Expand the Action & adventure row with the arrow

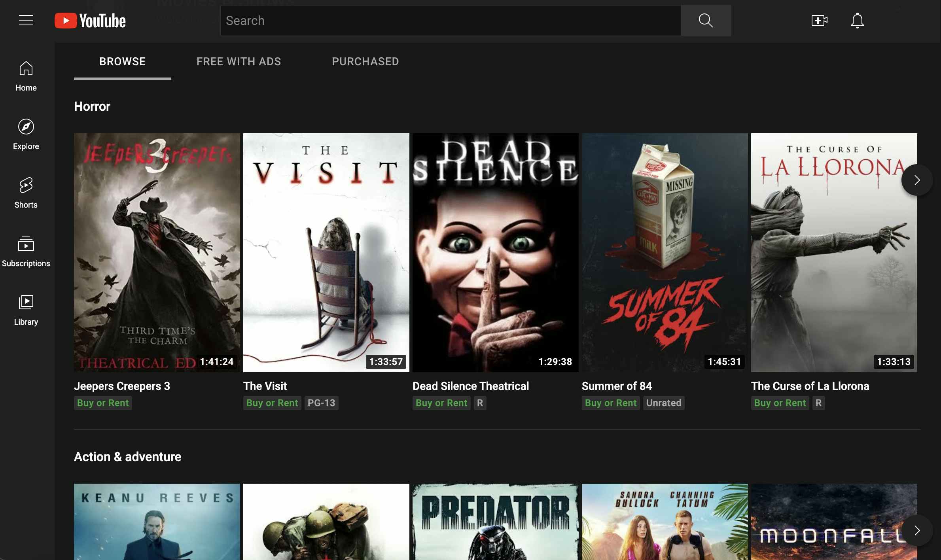click(x=916, y=530)
